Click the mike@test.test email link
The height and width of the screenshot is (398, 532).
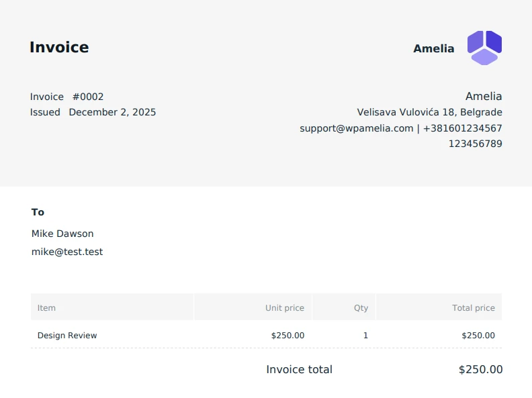[x=67, y=252]
